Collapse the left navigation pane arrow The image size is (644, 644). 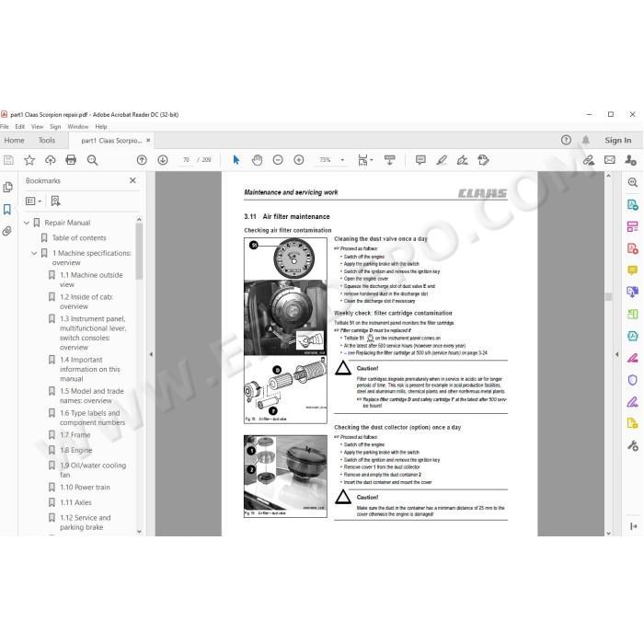pyautogui.click(x=151, y=354)
